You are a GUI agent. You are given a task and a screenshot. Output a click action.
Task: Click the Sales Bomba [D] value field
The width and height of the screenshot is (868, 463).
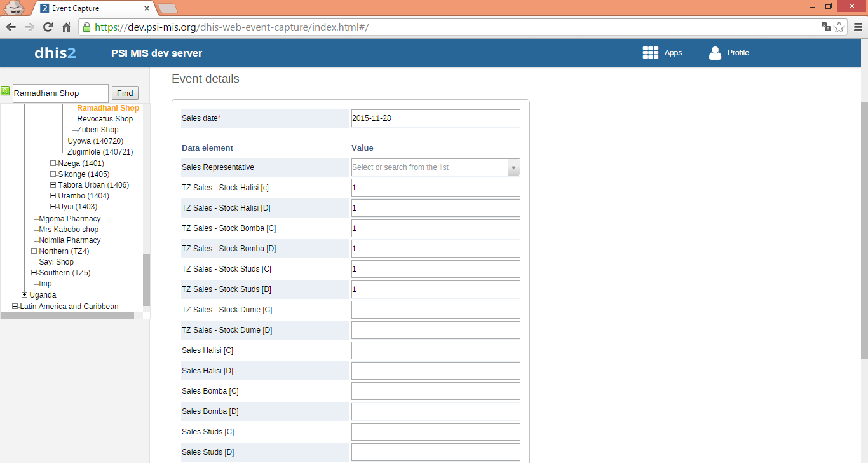(x=436, y=411)
